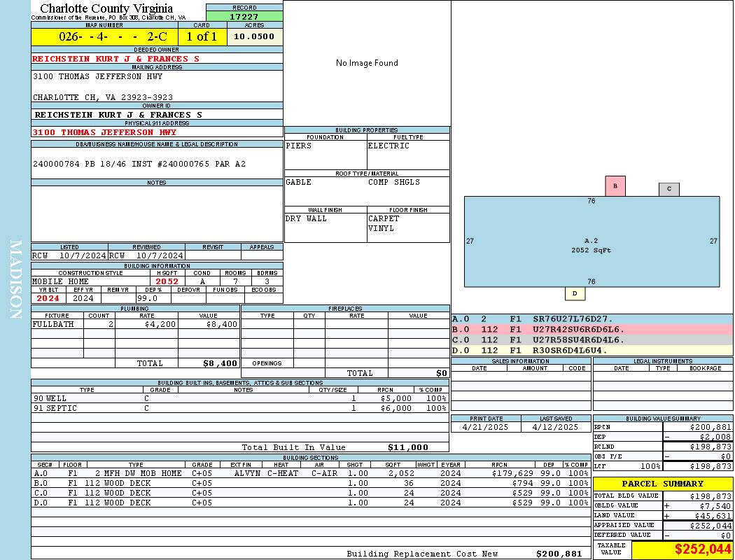Click last saved date 4/12/2025
This screenshot has width=735, height=560.
point(556,428)
